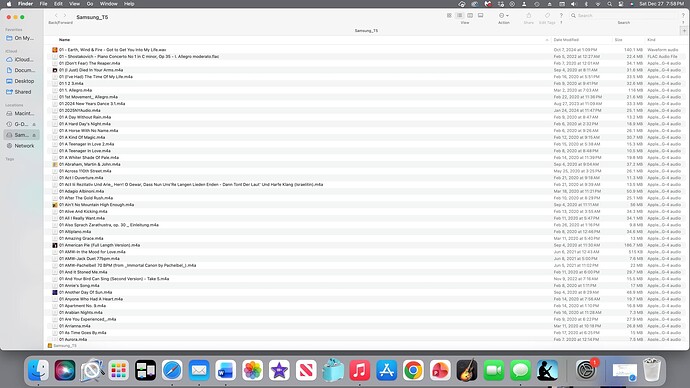The height and width of the screenshot is (388, 690).
Task: Select '01 As Time Goes By.m4a'
Action: (x=83, y=333)
